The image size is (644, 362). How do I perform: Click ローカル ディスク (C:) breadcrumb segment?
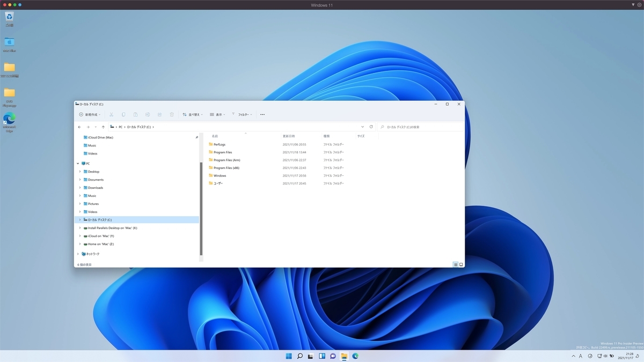[138, 127]
